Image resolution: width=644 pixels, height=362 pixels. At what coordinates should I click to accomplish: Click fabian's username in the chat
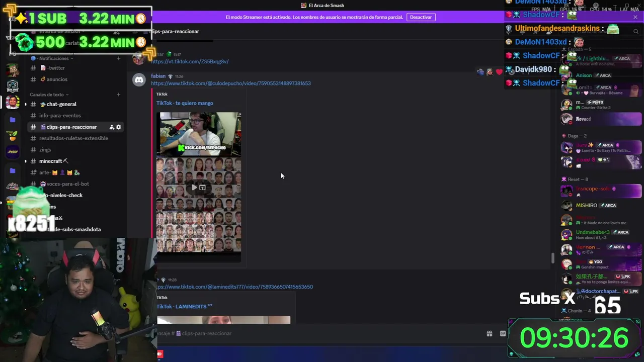tap(158, 76)
